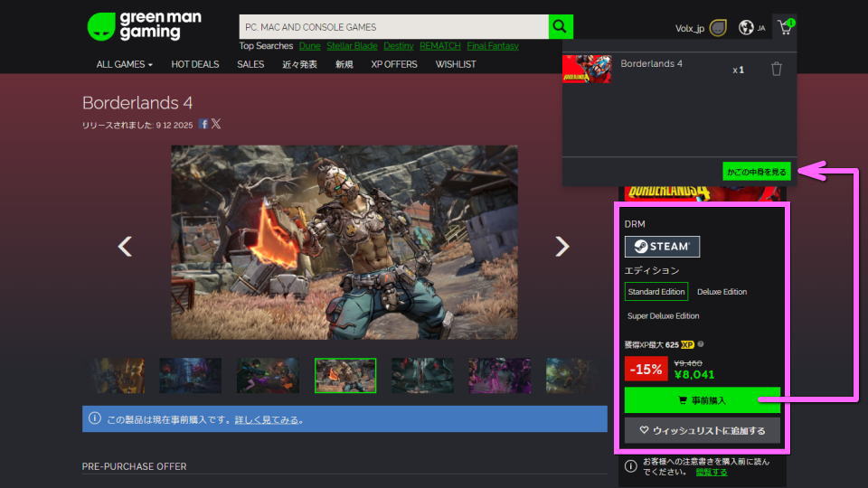
Task: Select fifth screenshot thumbnail in gallery
Action: point(422,376)
